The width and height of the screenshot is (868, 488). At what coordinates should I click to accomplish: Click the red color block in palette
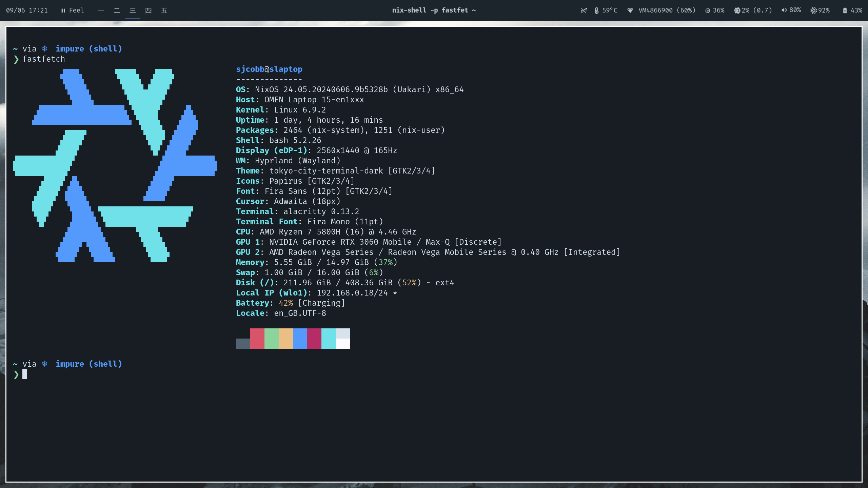[x=257, y=338]
